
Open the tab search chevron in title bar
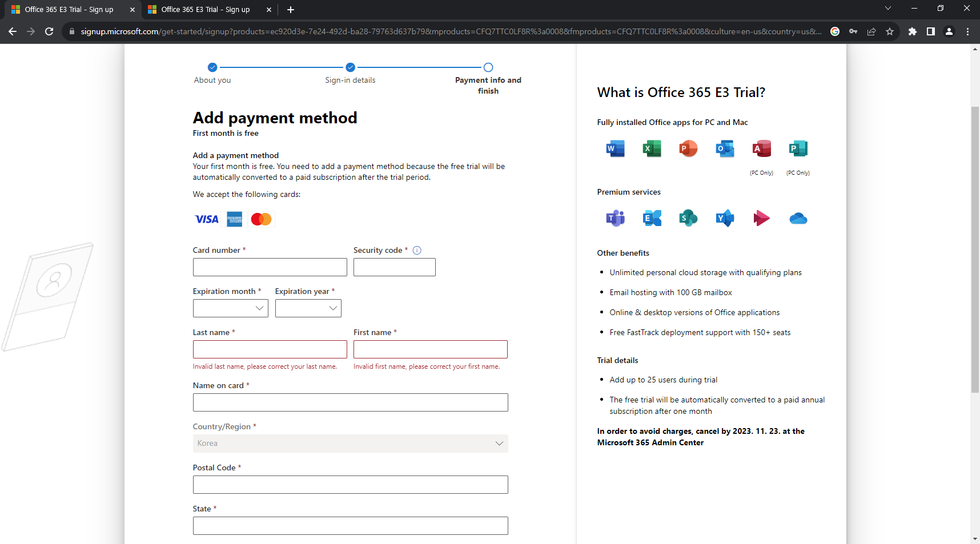(x=887, y=9)
